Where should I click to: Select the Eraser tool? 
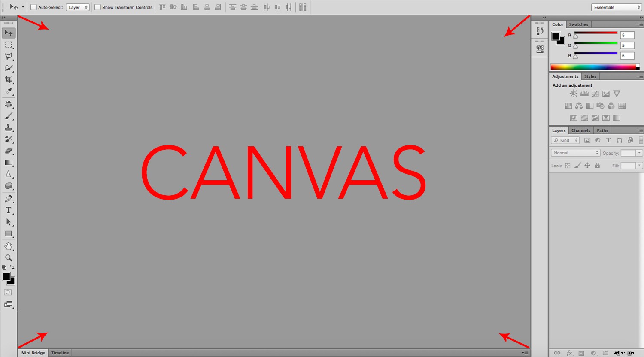[8, 151]
